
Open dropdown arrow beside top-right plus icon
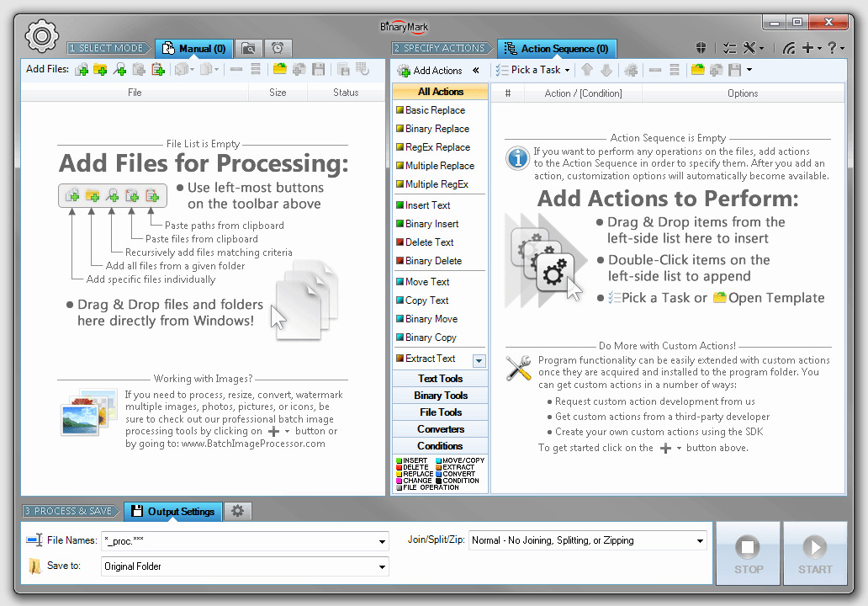(x=819, y=49)
